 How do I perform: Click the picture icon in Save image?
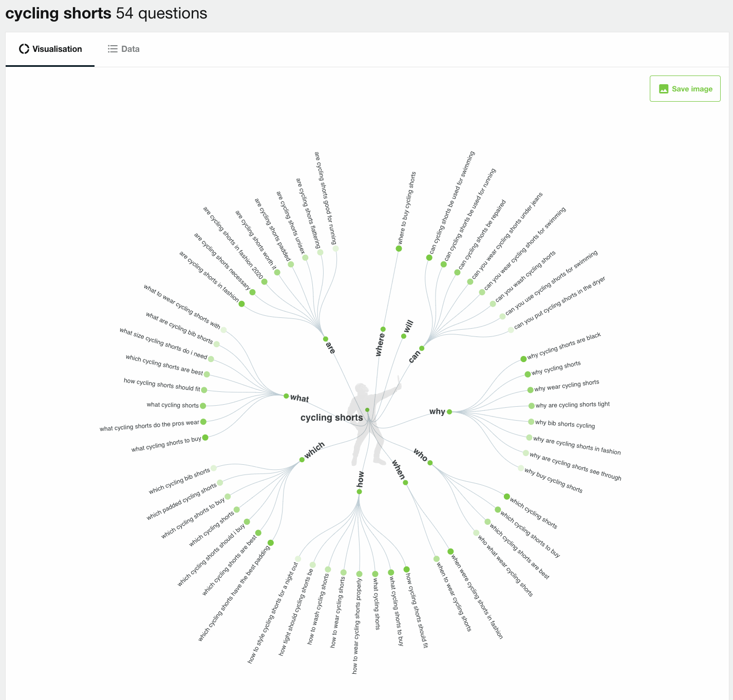pos(664,89)
